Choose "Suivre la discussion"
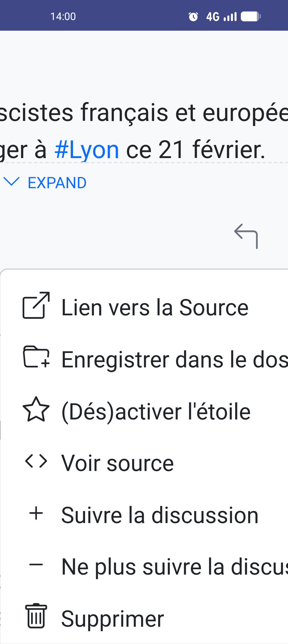288x644 pixels. [x=160, y=515]
